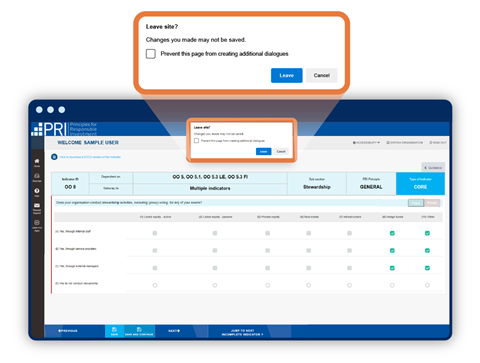The image size is (480, 363).
Task: Click the Switch Organisation header link
Action: 404,143
